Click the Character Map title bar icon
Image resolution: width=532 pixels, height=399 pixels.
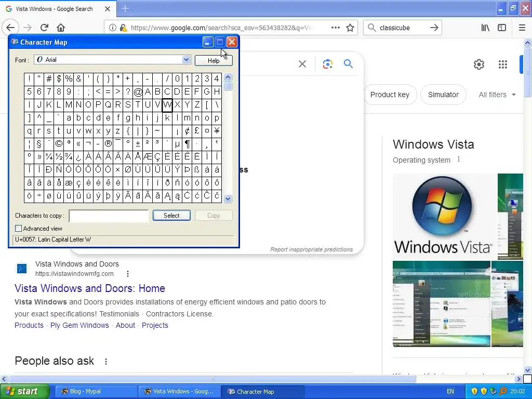(x=15, y=42)
